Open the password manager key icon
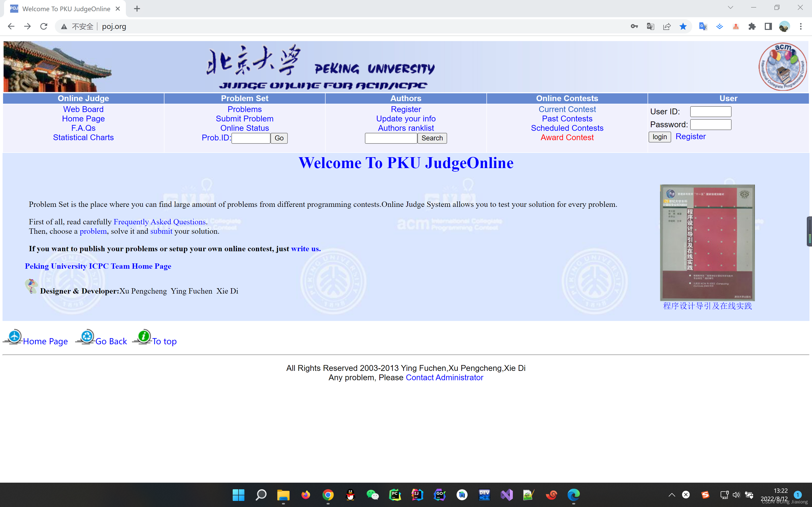The width and height of the screenshot is (812, 507). tap(634, 26)
